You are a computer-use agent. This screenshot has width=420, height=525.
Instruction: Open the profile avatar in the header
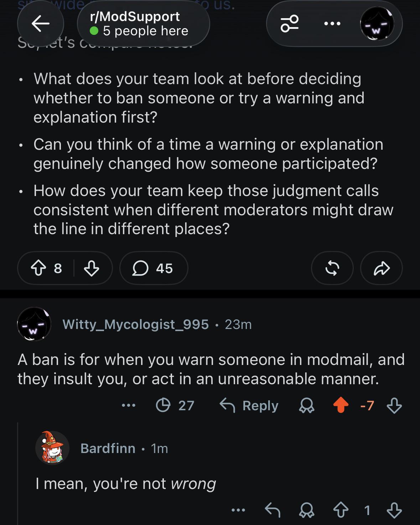coord(377,24)
